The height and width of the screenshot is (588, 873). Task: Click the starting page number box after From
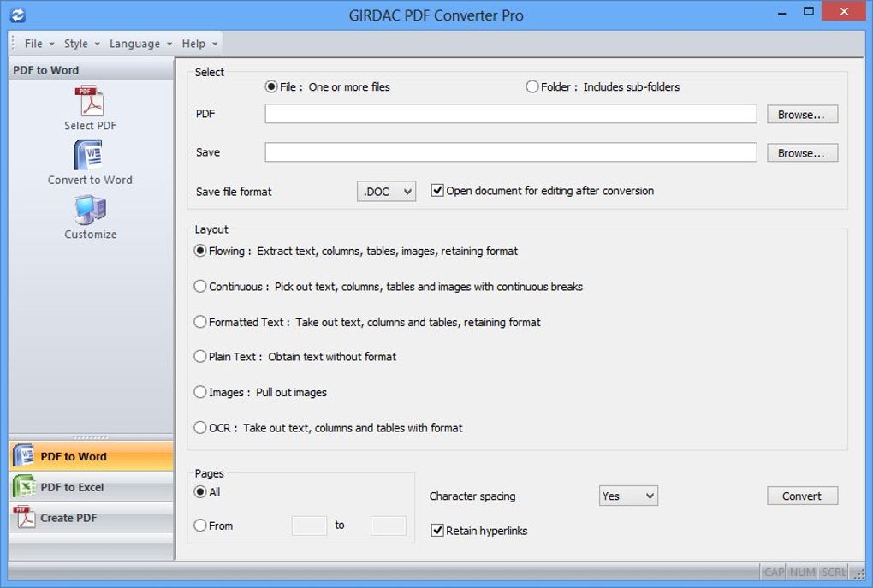pyautogui.click(x=309, y=525)
